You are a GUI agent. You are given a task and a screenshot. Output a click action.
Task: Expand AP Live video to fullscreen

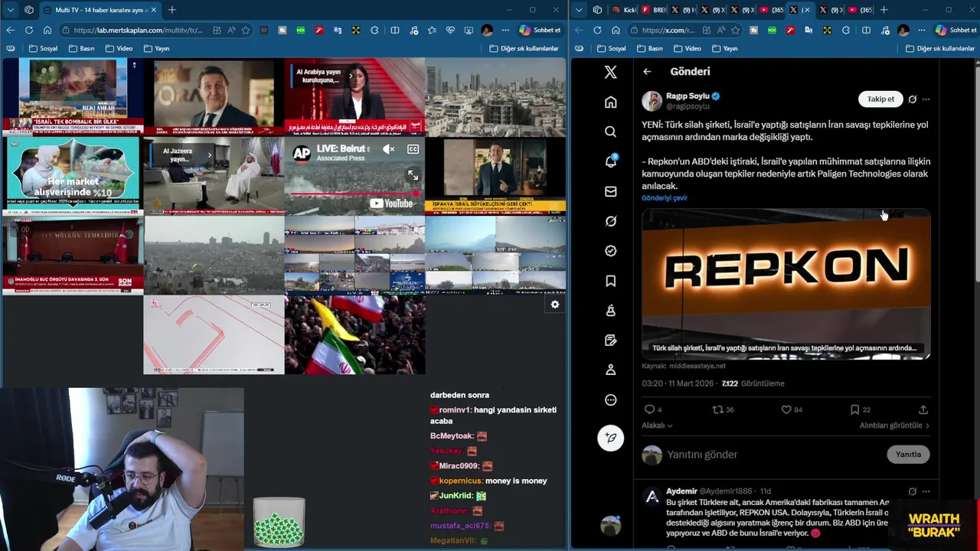tap(413, 175)
